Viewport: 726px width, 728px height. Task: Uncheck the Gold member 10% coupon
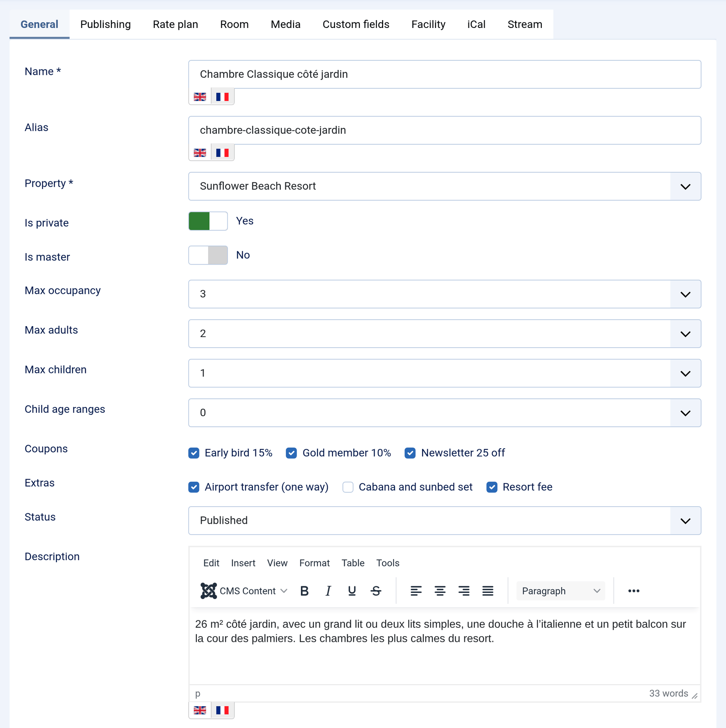pyautogui.click(x=291, y=453)
